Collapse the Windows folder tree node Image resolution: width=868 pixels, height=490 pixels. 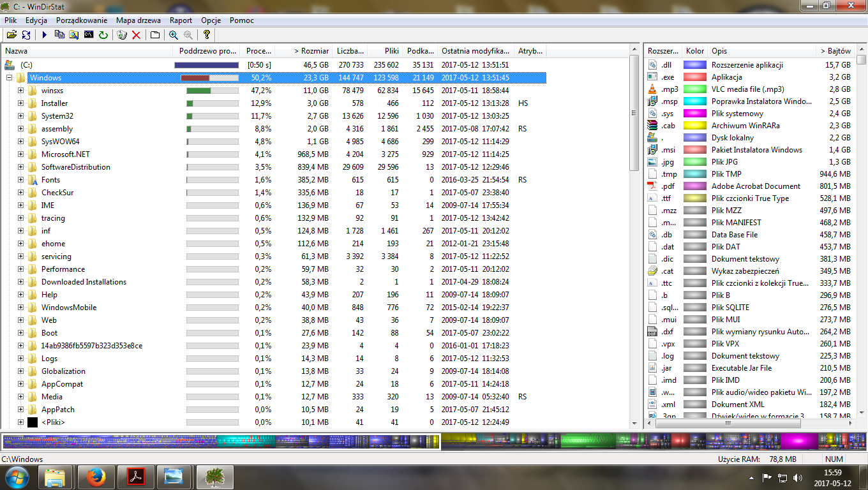pyautogui.click(x=9, y=78)
